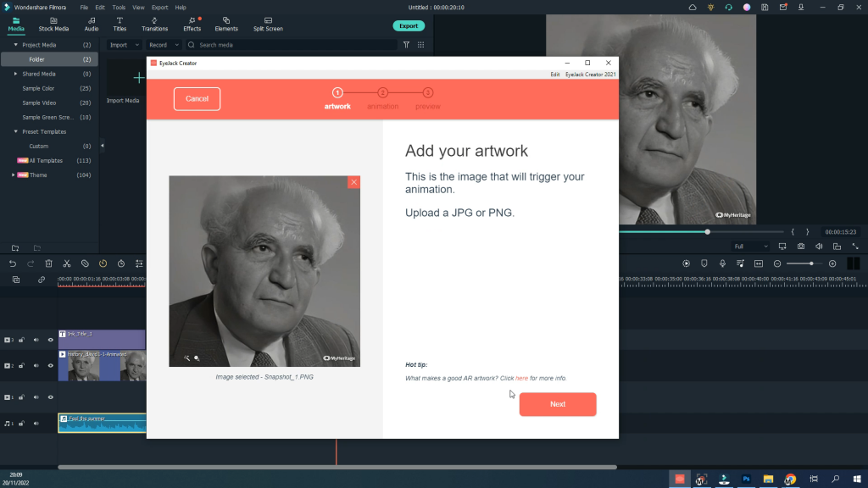
Task: Collapse media sidebar with arrow handle
Action: (102, 146)
